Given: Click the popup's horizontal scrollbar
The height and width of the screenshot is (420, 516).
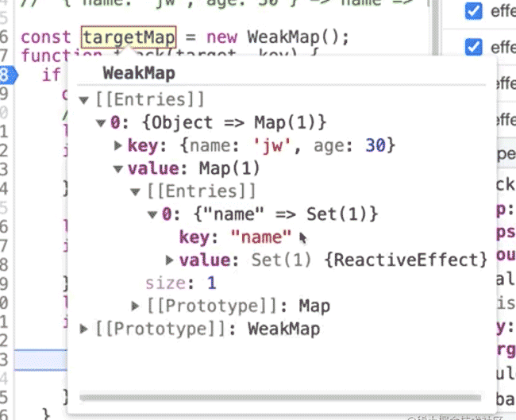Looking at the screenshot, I should (x=278, y=396).
